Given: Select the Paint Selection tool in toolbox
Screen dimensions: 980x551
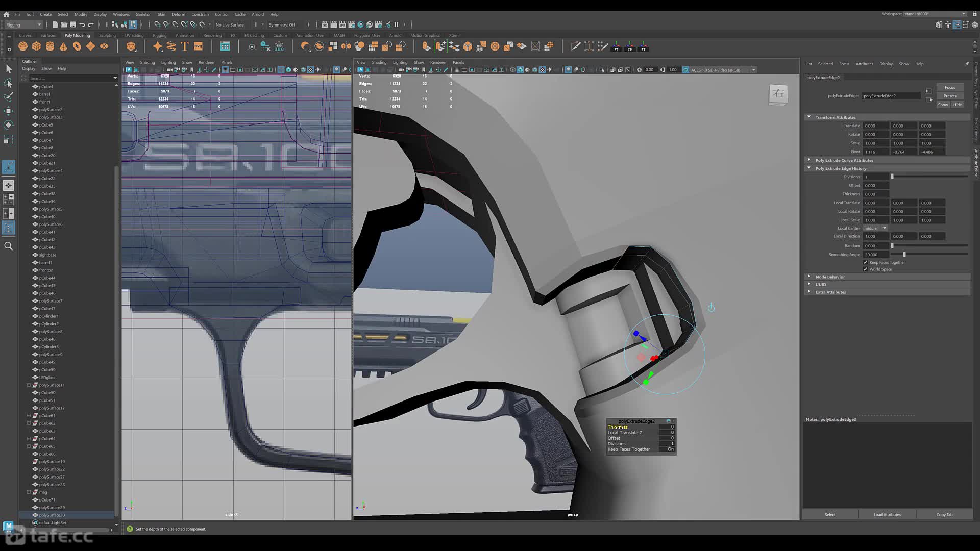Looking at the screenshot, I should [x=8, y=96].
